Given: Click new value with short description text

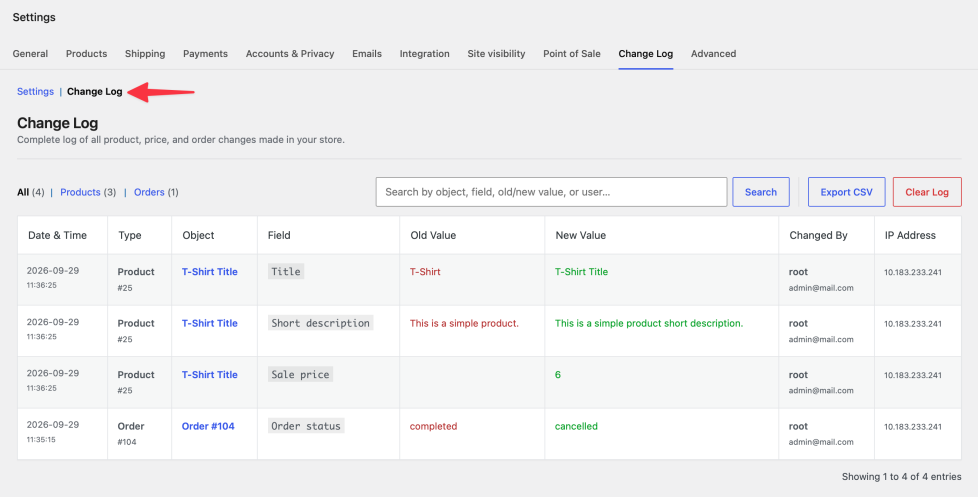Looking at the screenshot, I should click(x=649, y=324).
